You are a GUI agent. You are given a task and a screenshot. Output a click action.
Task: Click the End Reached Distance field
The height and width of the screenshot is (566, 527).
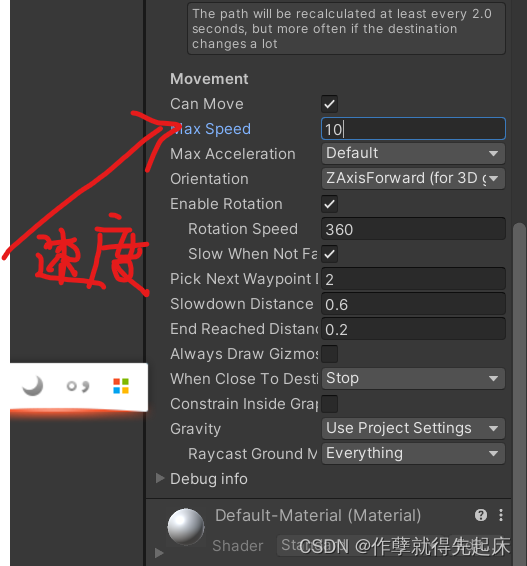(413, 329)
